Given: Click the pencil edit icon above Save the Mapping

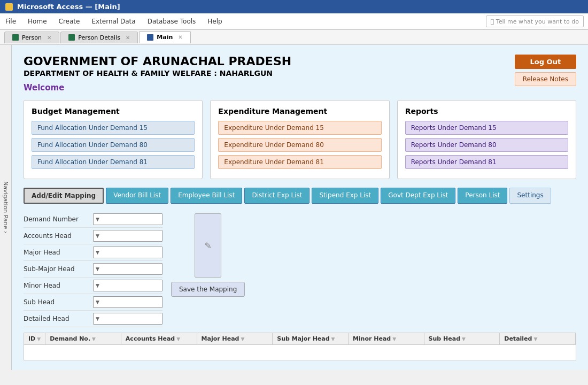Looking at the screenshot, I should [x=208, y=245].
